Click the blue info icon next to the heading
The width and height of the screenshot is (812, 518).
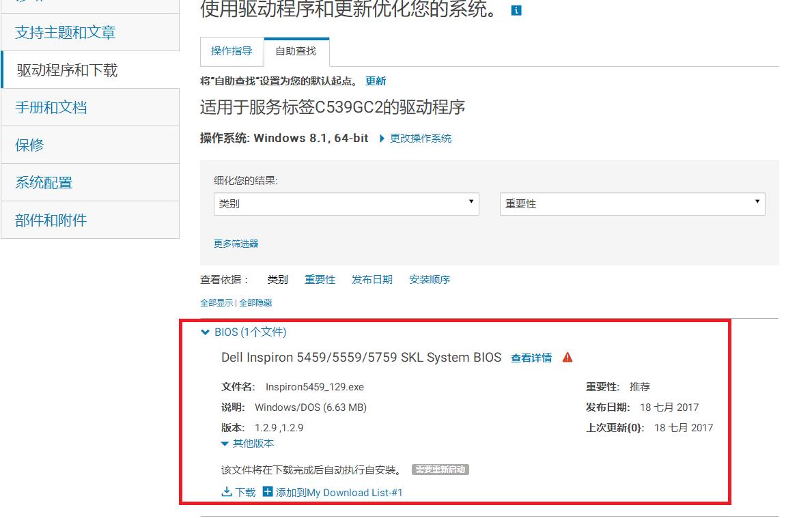click(x=517, y=10)
